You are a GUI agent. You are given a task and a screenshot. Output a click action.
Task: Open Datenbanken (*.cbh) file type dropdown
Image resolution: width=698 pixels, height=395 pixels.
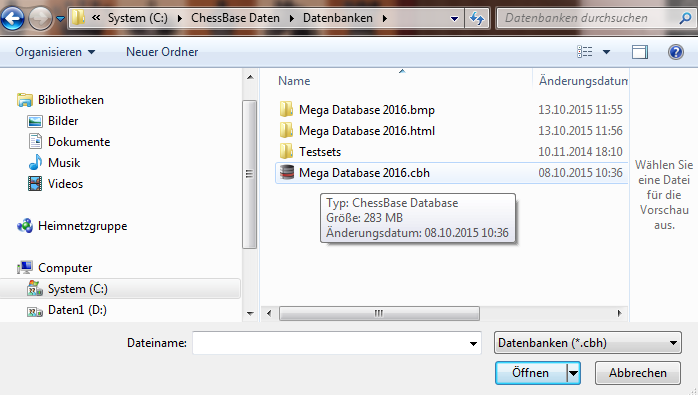click(588, 343)
